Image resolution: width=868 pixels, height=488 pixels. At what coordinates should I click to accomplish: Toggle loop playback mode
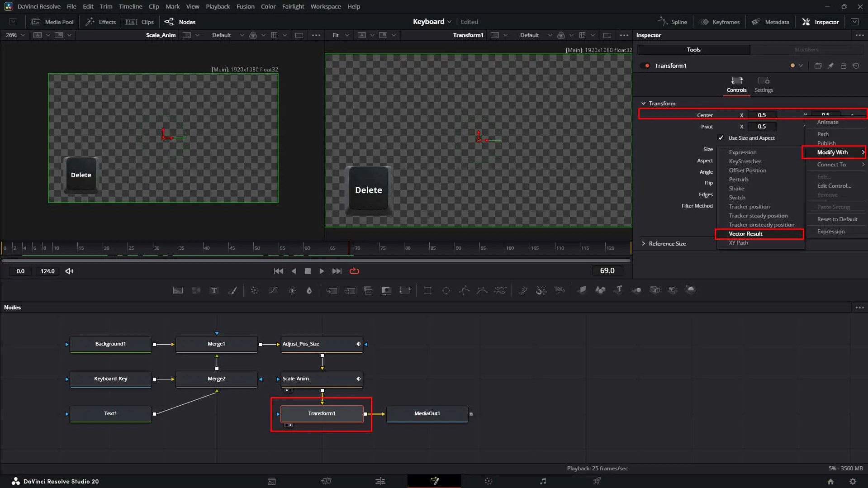(354, 271)
